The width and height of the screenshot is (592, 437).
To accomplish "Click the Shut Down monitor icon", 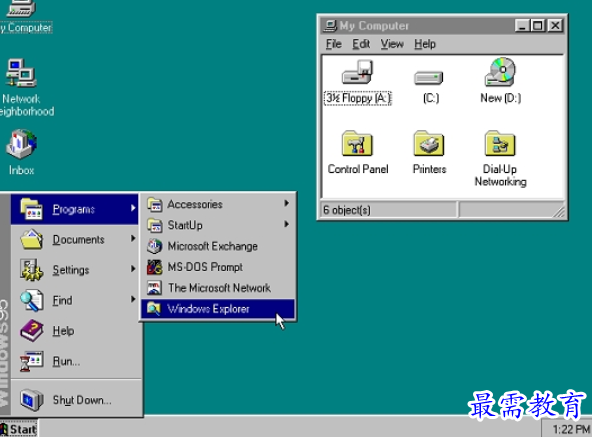I will click(x=32, y=400).
